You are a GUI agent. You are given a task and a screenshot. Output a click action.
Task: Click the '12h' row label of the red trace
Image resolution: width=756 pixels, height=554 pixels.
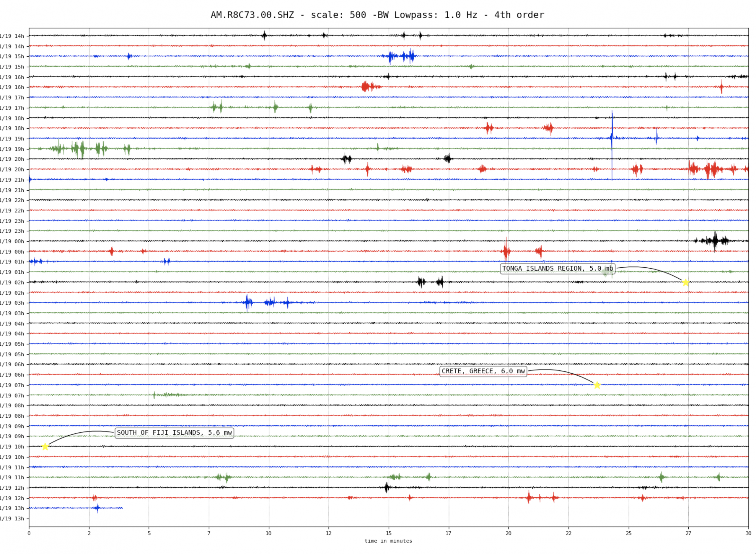(x=12, y=498)
